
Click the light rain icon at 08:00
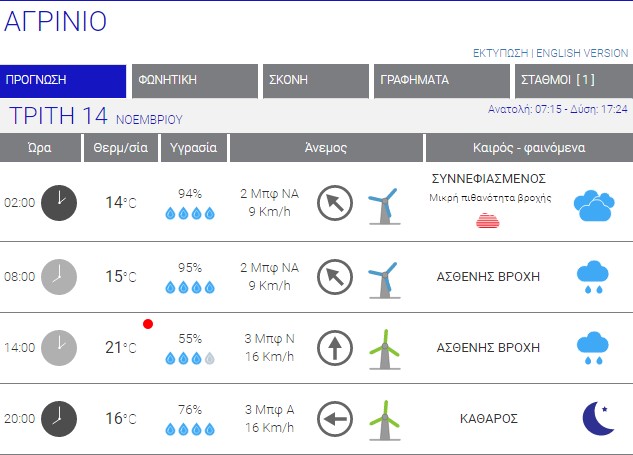[592, 277]
